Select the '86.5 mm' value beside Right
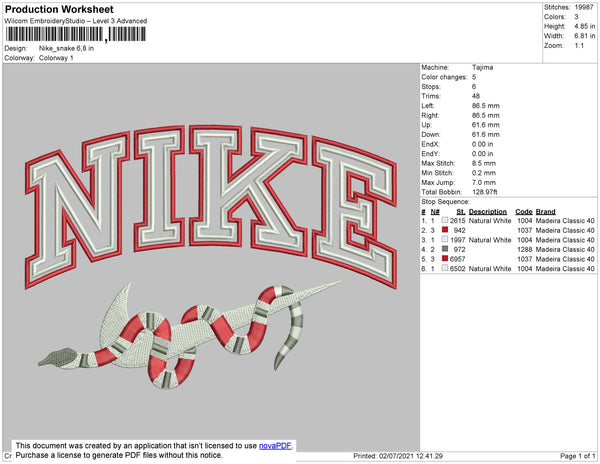 pyautogui.click(x=486, y=115)
